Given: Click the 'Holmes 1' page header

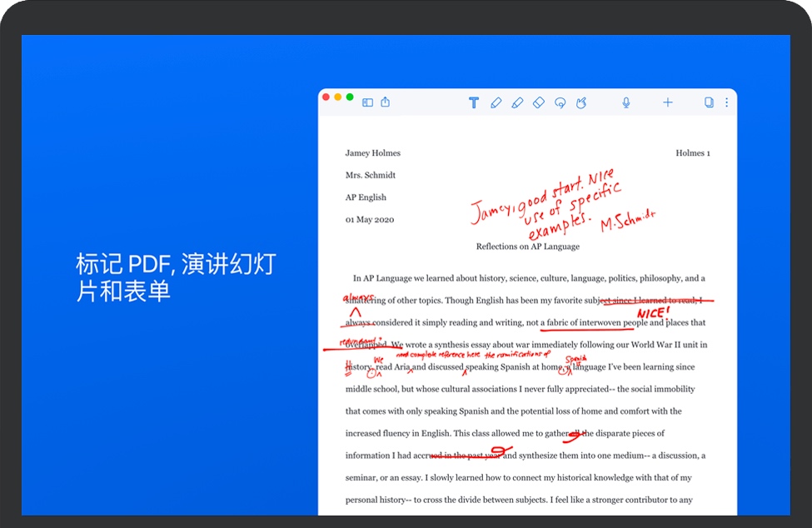Looking at the screenshot, I should pos(692,153).
